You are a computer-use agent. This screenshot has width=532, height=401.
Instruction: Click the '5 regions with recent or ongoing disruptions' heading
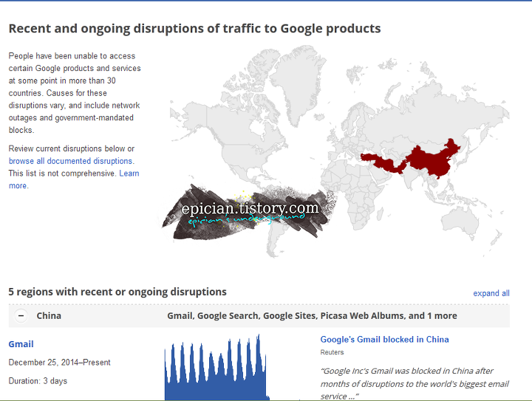coord(117,292)
